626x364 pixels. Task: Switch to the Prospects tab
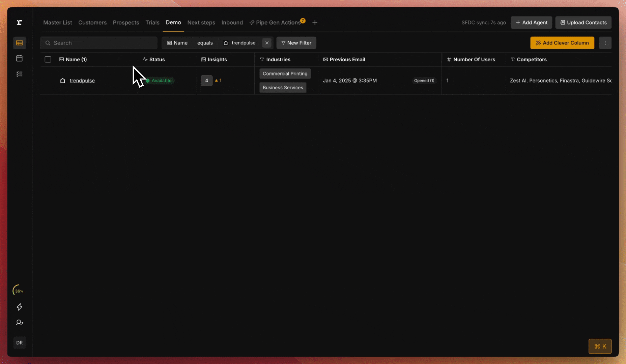126,23
